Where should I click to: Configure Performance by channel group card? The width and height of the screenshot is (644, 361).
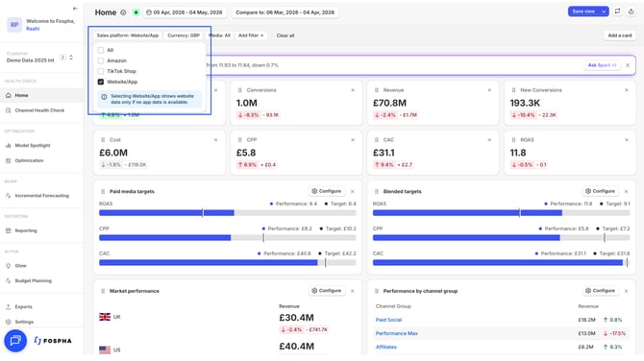[601, 291]
